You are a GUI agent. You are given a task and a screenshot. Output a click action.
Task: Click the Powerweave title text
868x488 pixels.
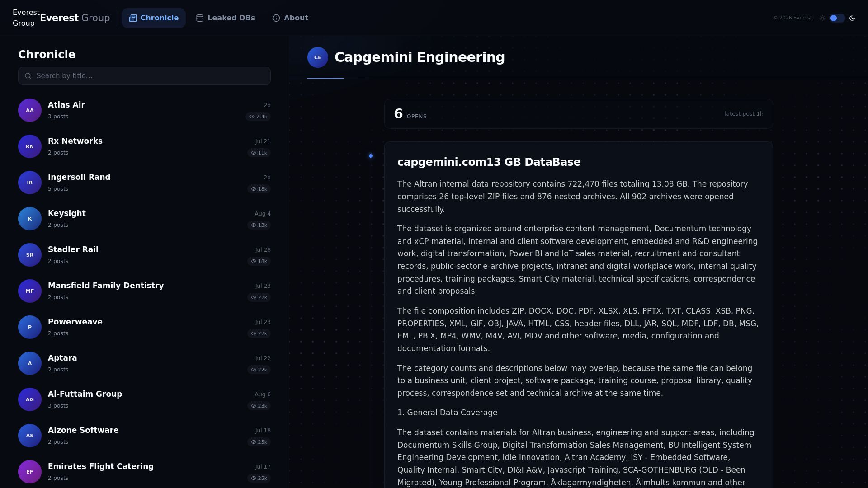coord(75,322)
